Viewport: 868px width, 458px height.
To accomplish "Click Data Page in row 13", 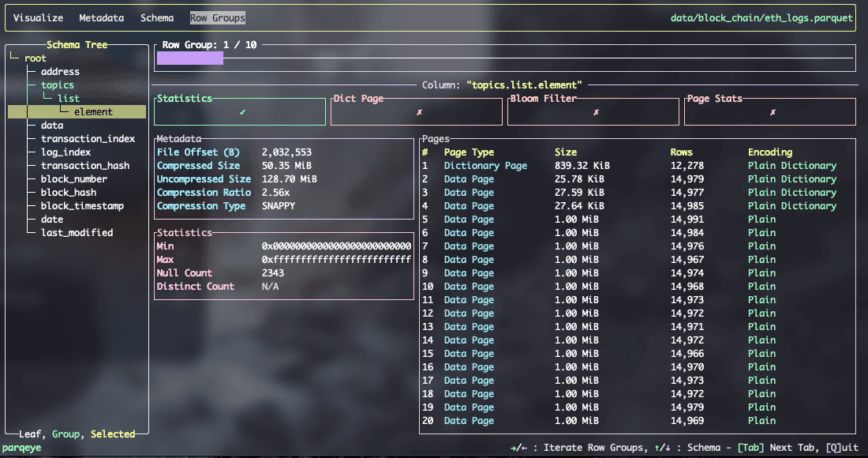I will click(x=469, y=326).
